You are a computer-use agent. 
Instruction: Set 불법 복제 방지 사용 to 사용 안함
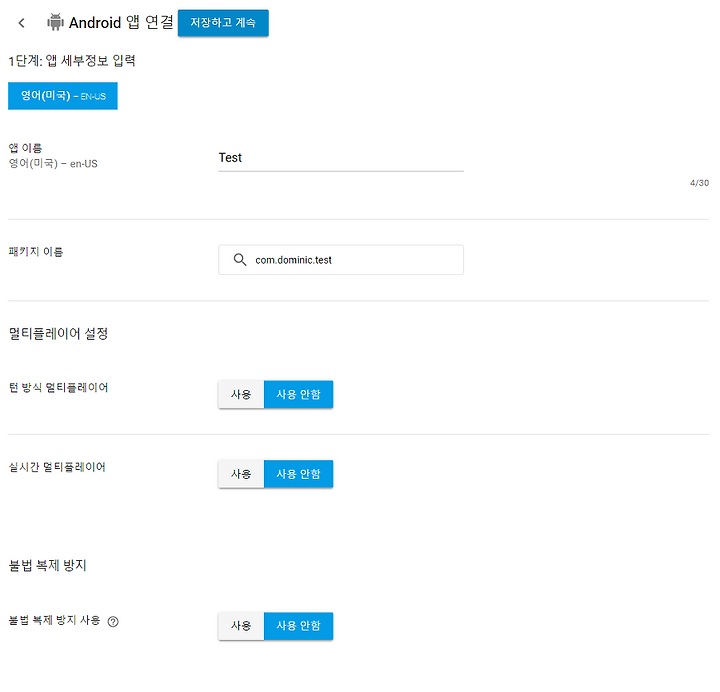point(298,625)
